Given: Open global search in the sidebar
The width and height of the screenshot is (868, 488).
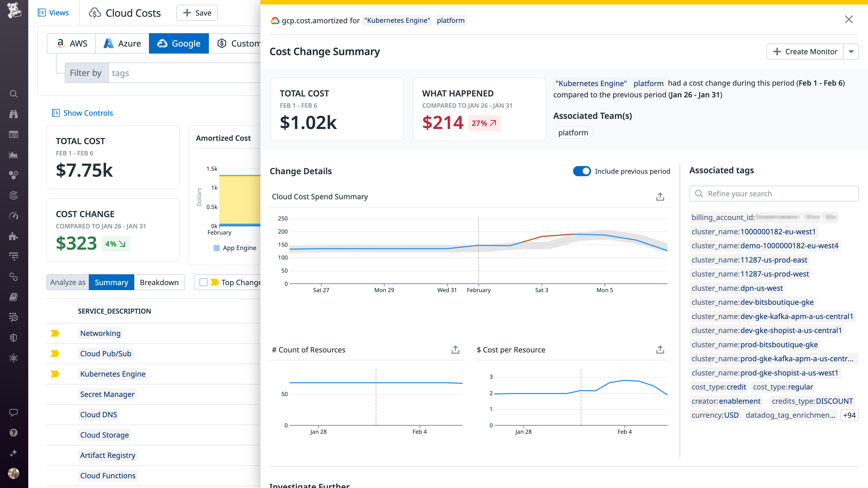Looking at the screenshot, I should tap(14, 94).
